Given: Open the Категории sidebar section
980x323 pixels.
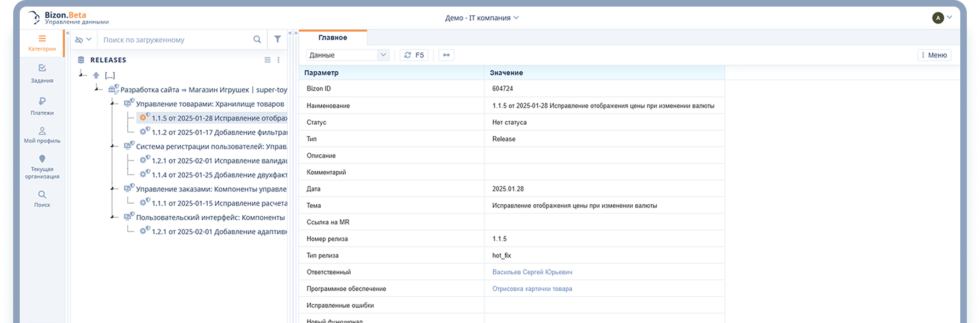Looking at the screenshot, I should pos(42,43).
